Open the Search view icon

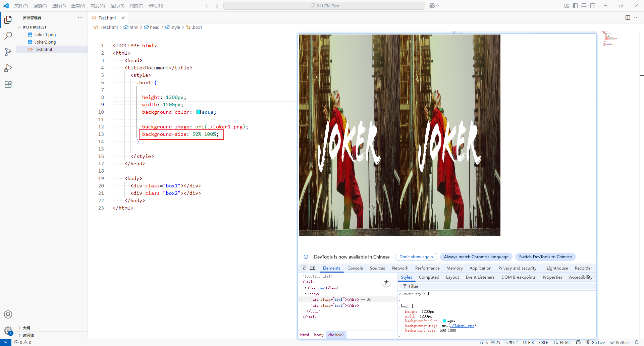coord(8,36)
